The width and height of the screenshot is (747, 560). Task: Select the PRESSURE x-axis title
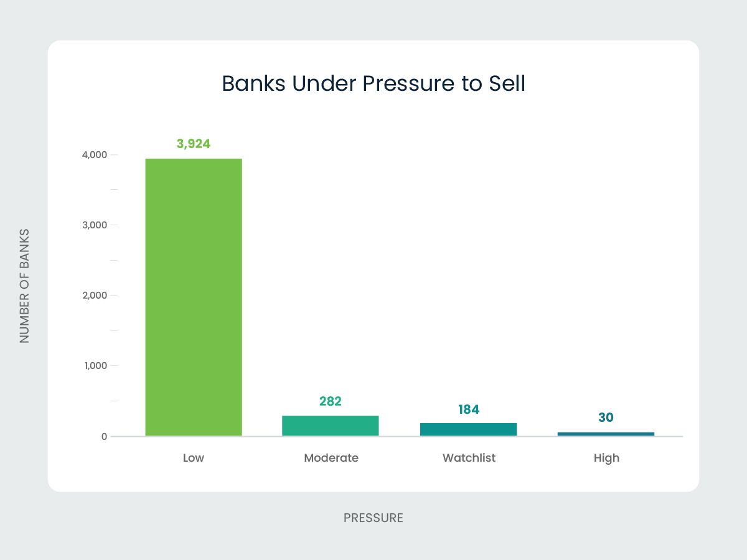click(374, 518)
